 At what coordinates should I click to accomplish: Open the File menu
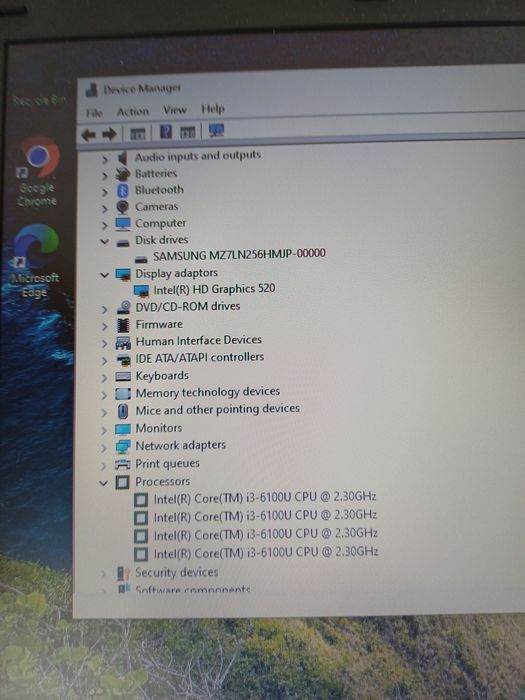pos(94,113)
